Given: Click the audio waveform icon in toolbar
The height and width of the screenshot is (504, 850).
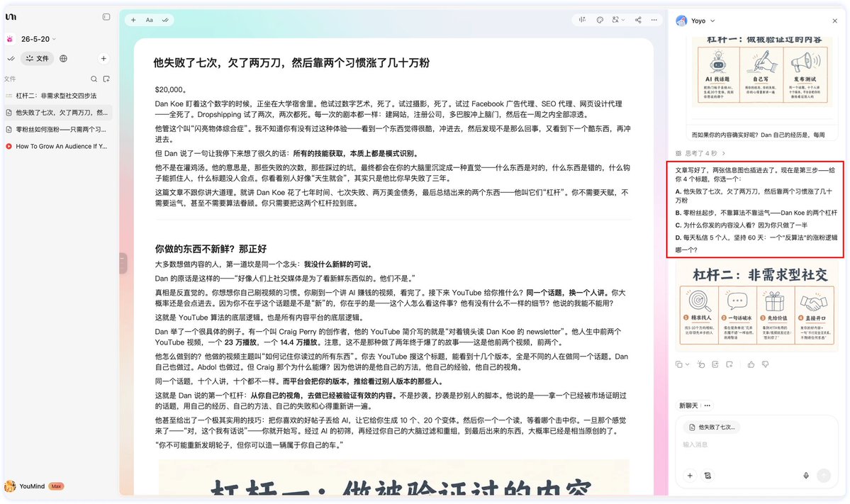Looking at the screenshot, I should [582, 20].
